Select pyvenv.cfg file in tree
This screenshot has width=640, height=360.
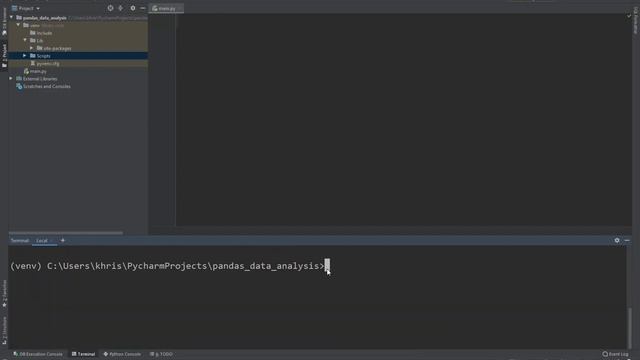coord(45,63)
